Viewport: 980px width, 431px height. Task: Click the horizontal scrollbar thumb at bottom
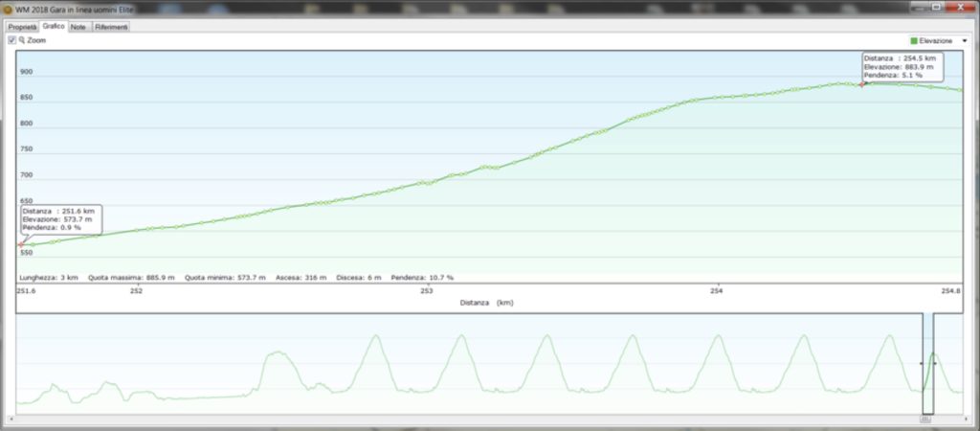click(925, 420)
